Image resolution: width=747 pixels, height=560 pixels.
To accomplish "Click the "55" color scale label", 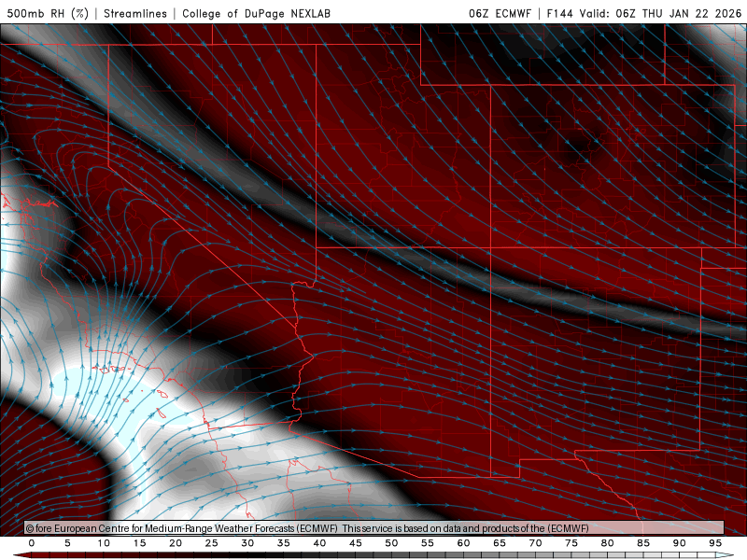I will pos(428,543).
